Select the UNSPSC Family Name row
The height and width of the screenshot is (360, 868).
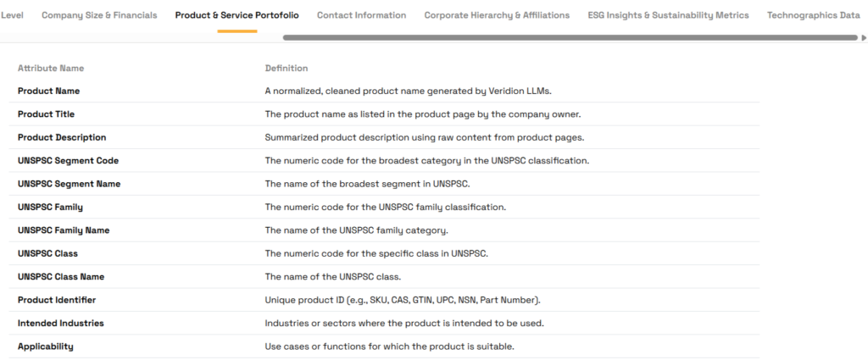pyautogui.click(x=64, y=230)
